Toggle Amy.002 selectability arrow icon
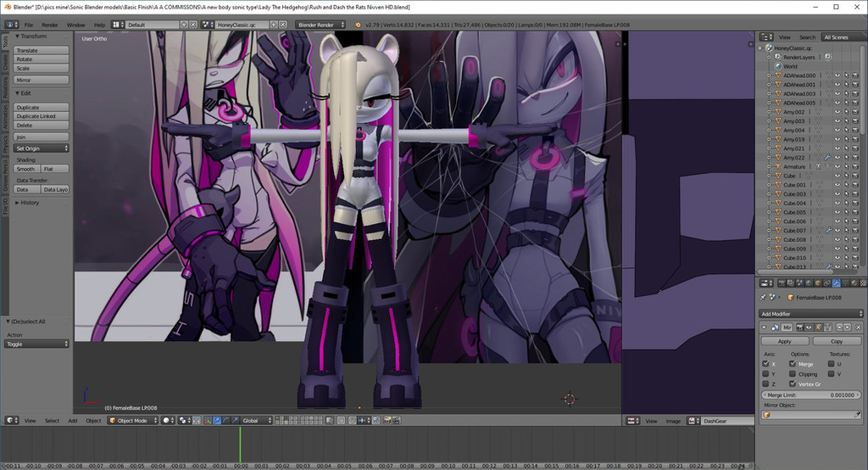This screenshot has width=868, height=470. point(847,112)
